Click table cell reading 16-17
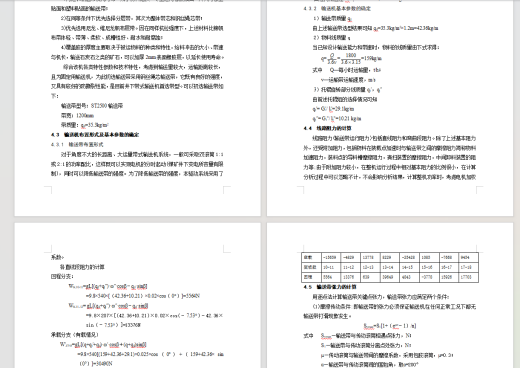Screen dimensions: 520x368 tap(449, 267)
